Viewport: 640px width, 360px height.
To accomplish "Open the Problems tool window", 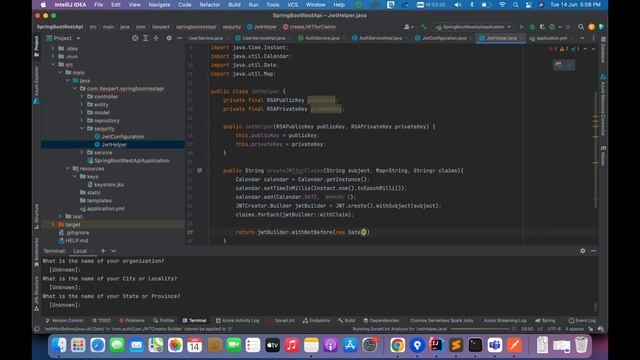I will (x=131, y=320).
